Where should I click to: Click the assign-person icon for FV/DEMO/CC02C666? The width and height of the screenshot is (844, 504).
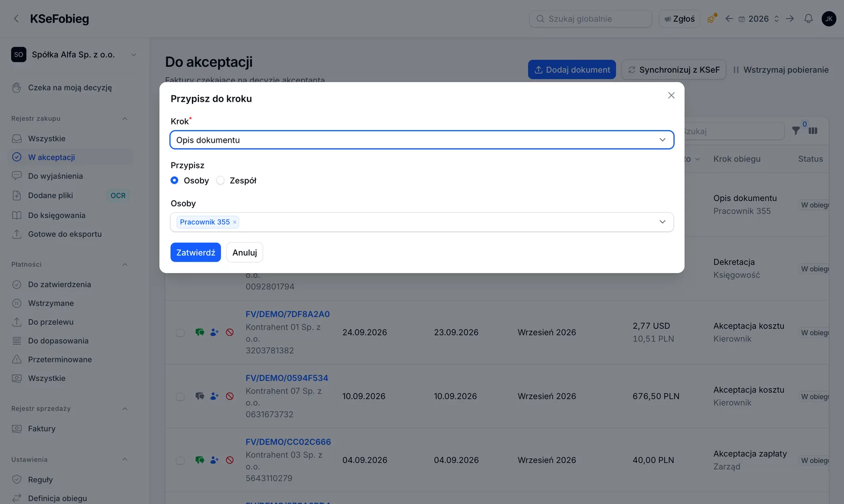[214, 460]
